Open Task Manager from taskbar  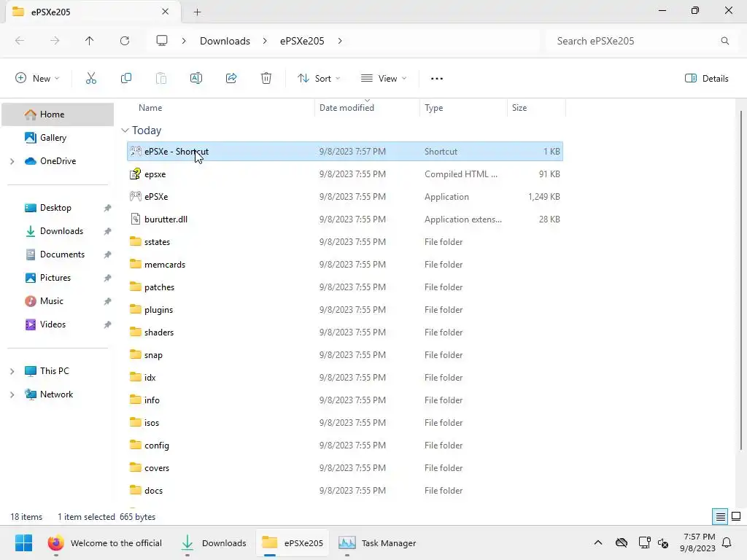377,542
